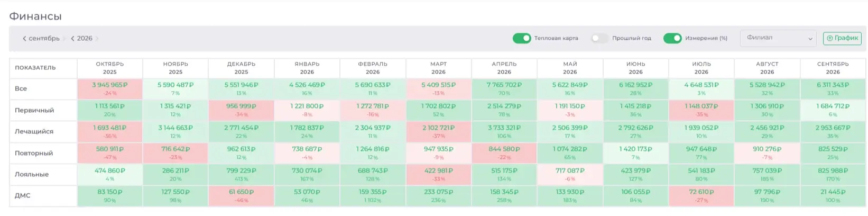Select the ФЕВРАЛЬ 2026 column header

pyautogui.click(x=373, y=68)
